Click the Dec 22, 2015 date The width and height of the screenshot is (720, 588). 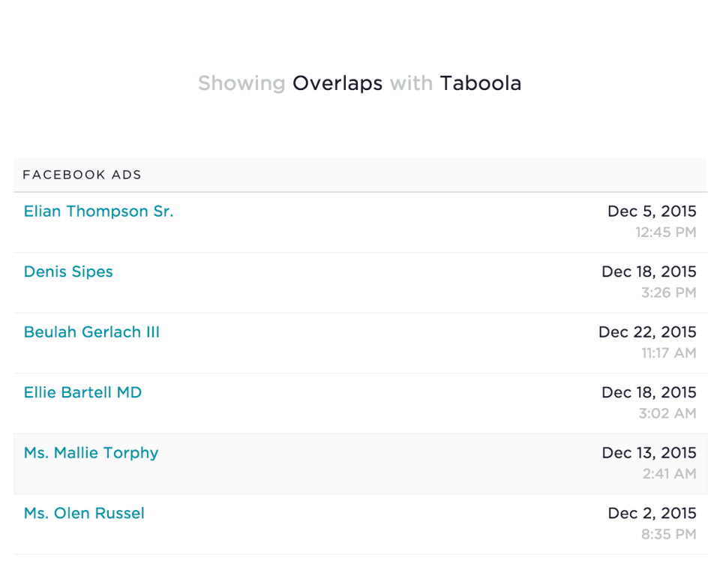point(647,332)
